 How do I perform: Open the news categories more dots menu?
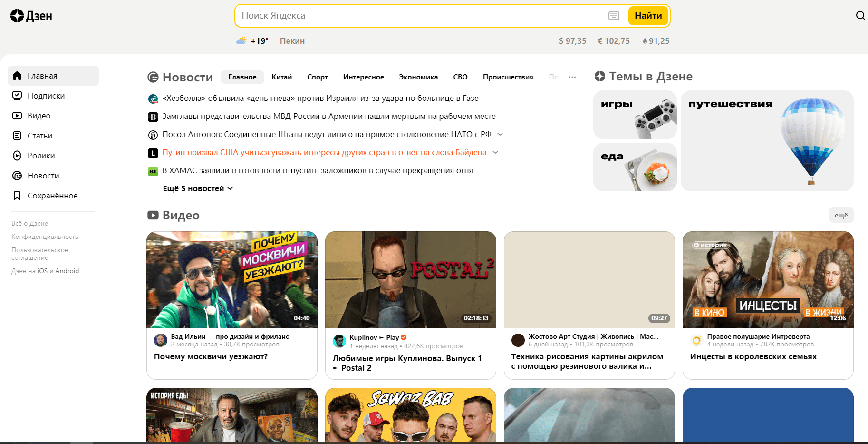click(572, 77)
